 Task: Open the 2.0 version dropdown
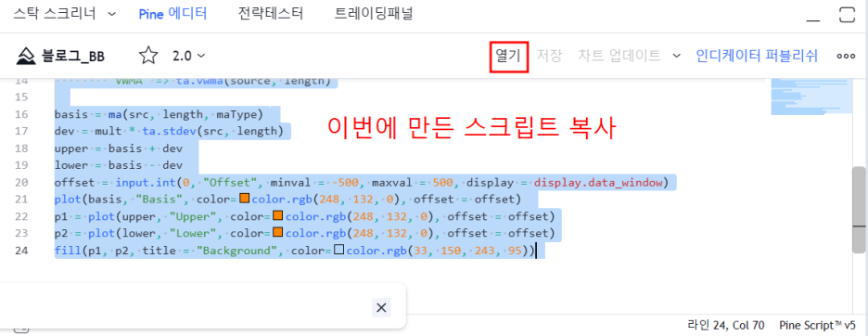tap(189, 56)
